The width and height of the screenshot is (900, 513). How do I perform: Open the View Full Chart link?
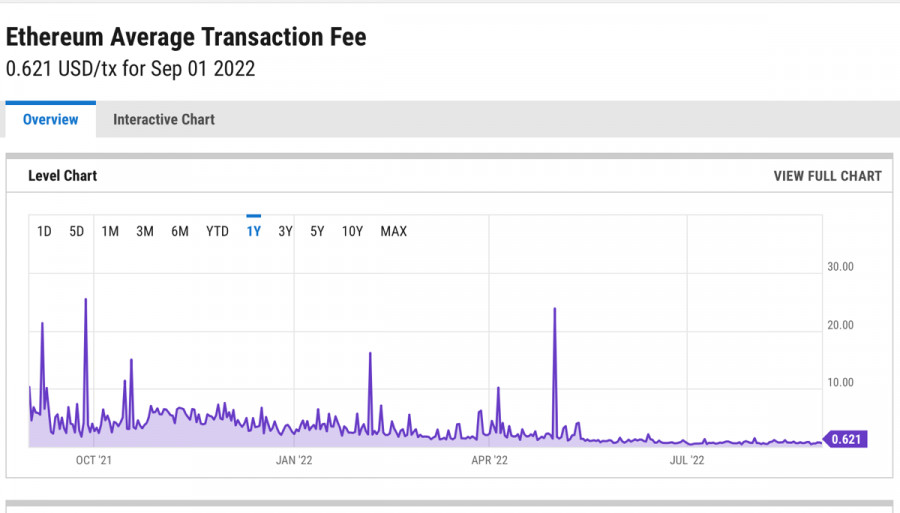[x=827, y=176]
